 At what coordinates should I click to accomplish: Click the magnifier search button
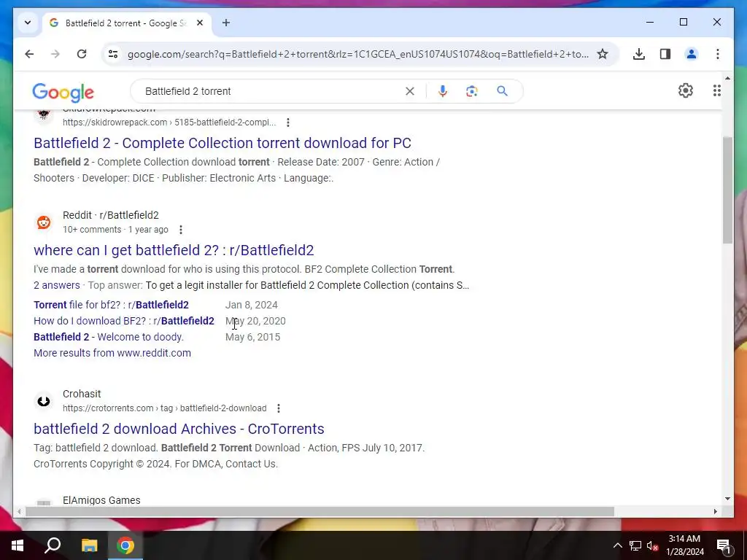502,91
